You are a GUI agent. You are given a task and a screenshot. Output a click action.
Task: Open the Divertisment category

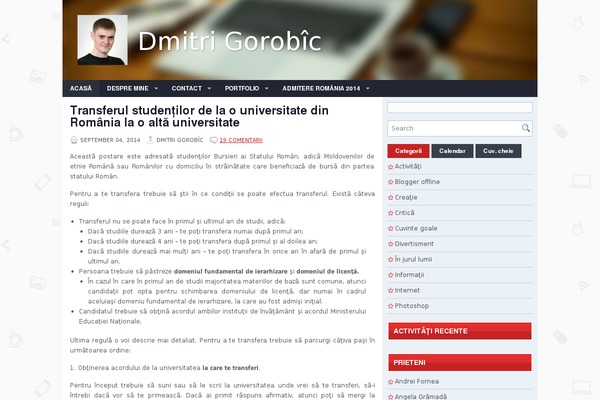coord(414,244)
